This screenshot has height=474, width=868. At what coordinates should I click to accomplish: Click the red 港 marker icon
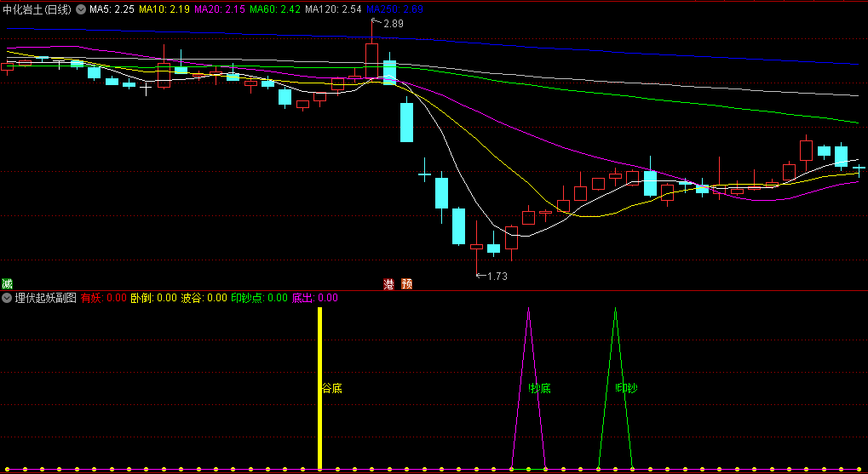pyautogui.click(x=390, y=284)
